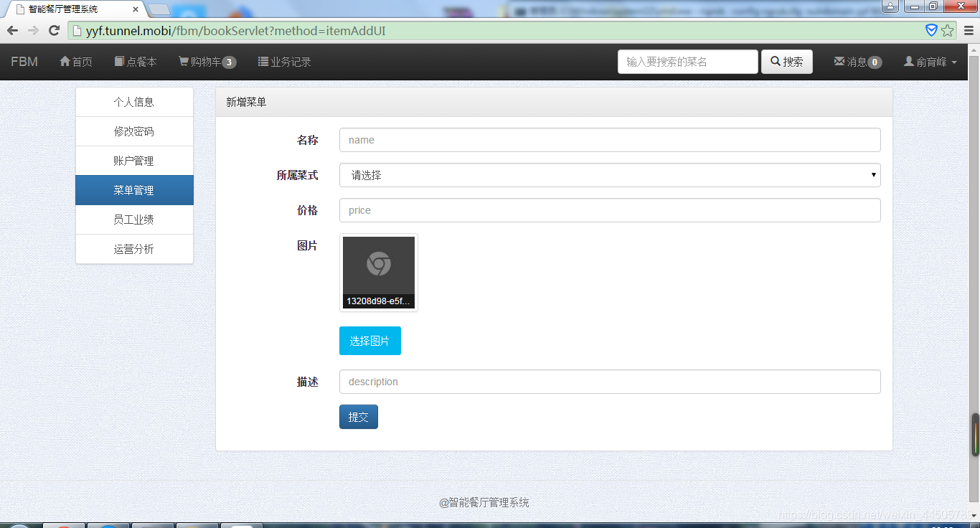Viewport: 980px width, 528px height.
Task: Bookmark this page with the star icon
Action: tap(948, 30)
